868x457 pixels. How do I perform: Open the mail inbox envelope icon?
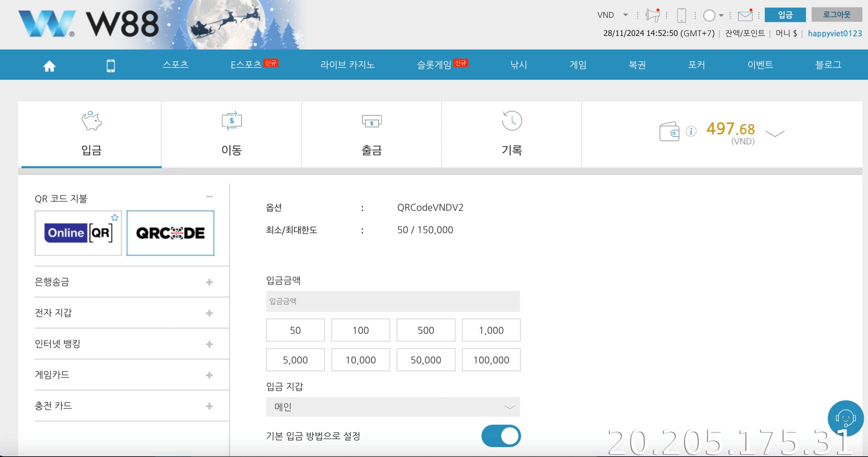(745, 16)
